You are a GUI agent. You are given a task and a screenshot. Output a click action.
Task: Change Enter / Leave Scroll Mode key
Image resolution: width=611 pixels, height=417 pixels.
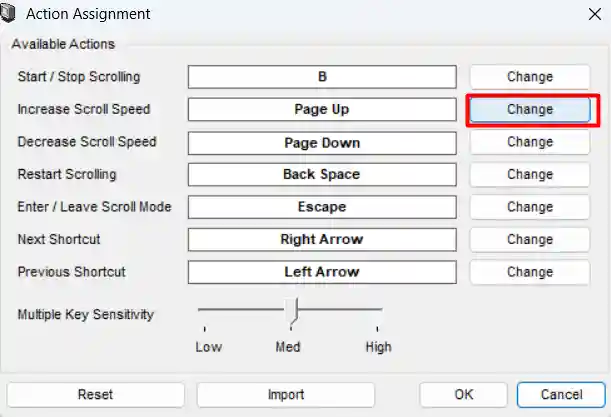(x=529, y=207)
